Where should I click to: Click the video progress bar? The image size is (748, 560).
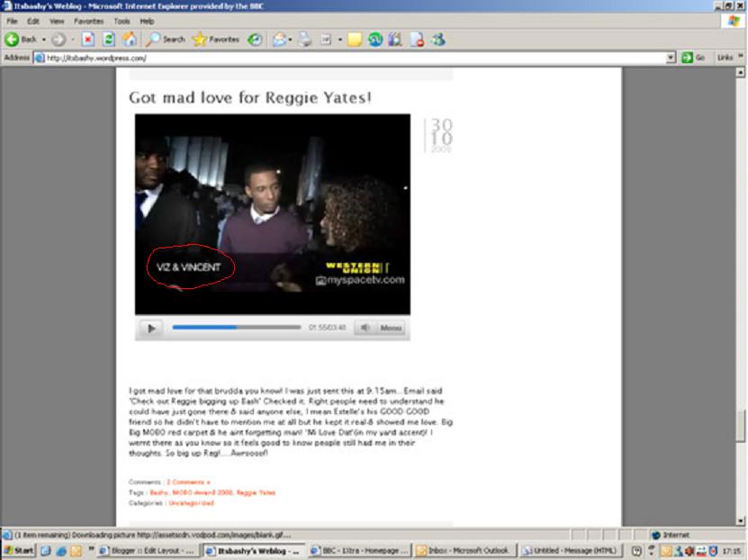tap(236, 328)
